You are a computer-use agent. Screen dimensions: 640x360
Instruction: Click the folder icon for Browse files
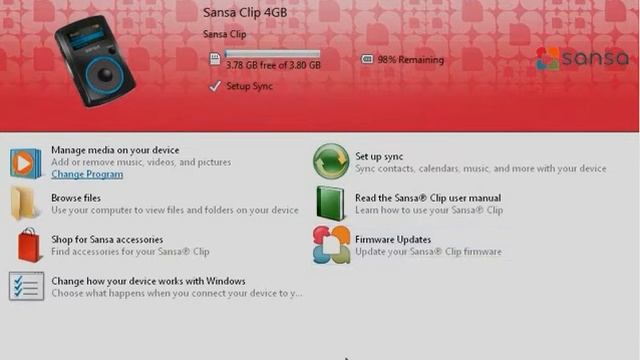click(24, 203)
